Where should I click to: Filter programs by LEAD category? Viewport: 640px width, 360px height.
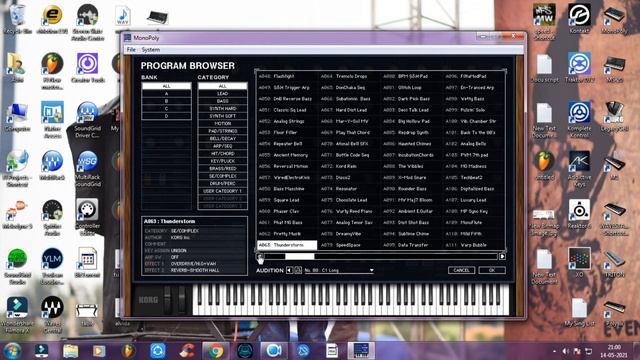click(x=222, y=93)
